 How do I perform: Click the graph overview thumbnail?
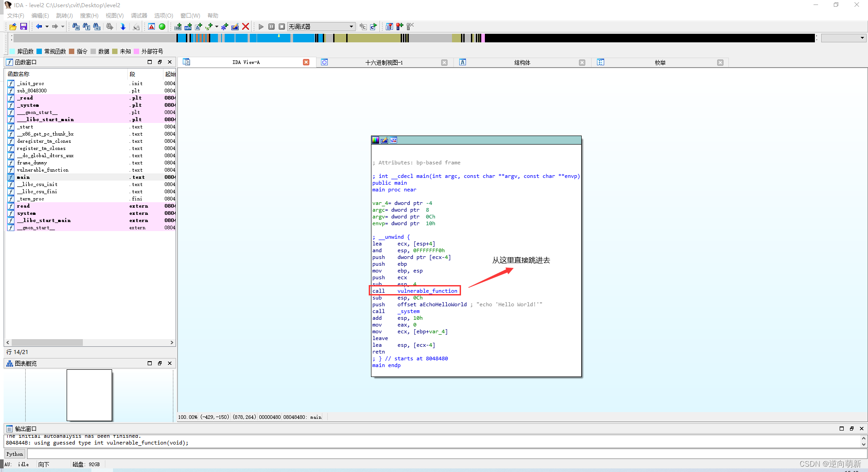point(89,395)
